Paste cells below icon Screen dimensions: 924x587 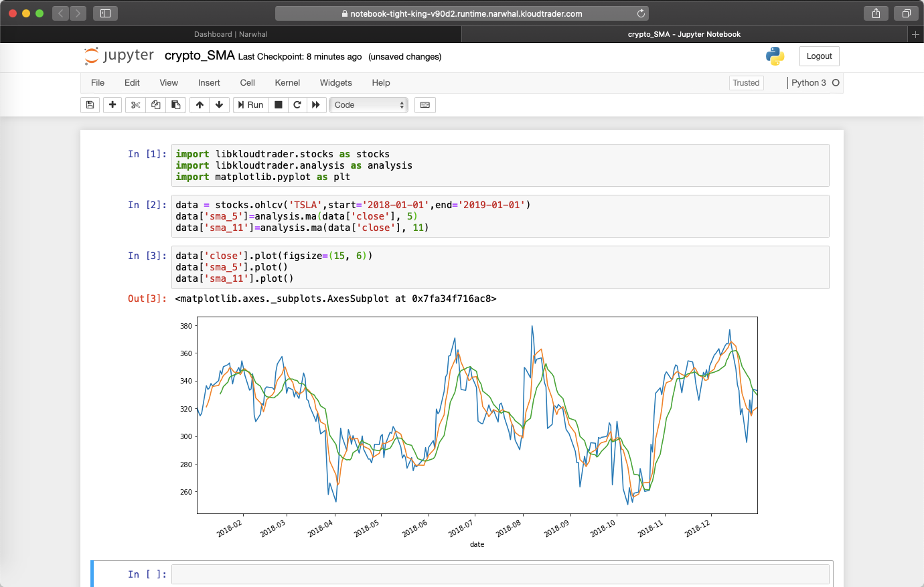[175, 105]
